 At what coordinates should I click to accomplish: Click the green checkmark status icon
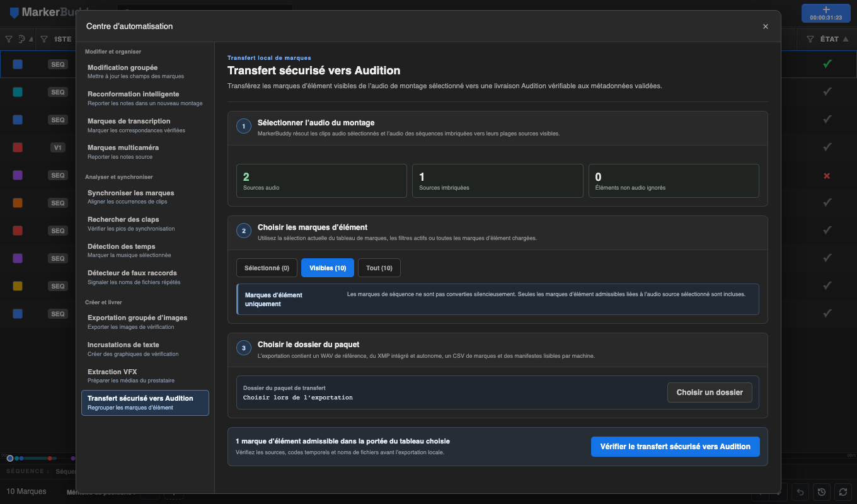point(827,64)
